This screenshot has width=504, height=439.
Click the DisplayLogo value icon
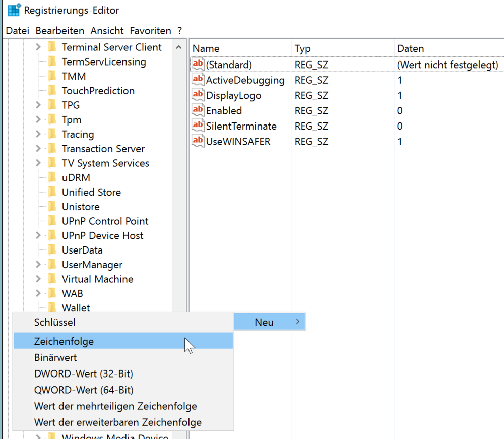pos(198,95)
